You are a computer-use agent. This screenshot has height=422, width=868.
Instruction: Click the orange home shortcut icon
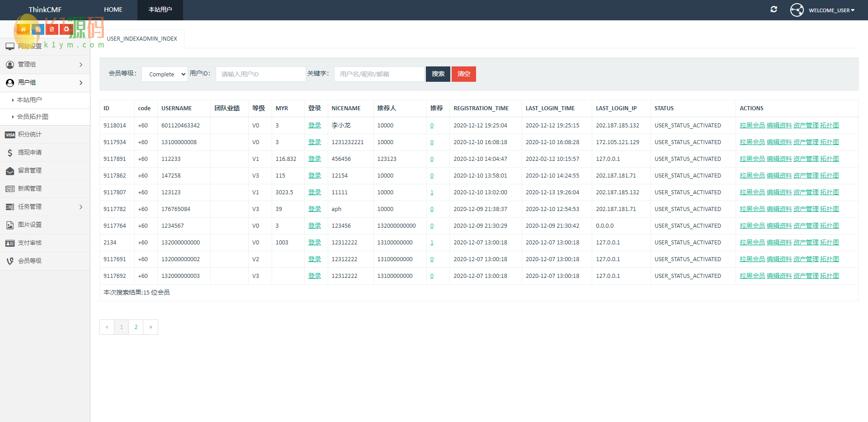click(x=23, y=29)
